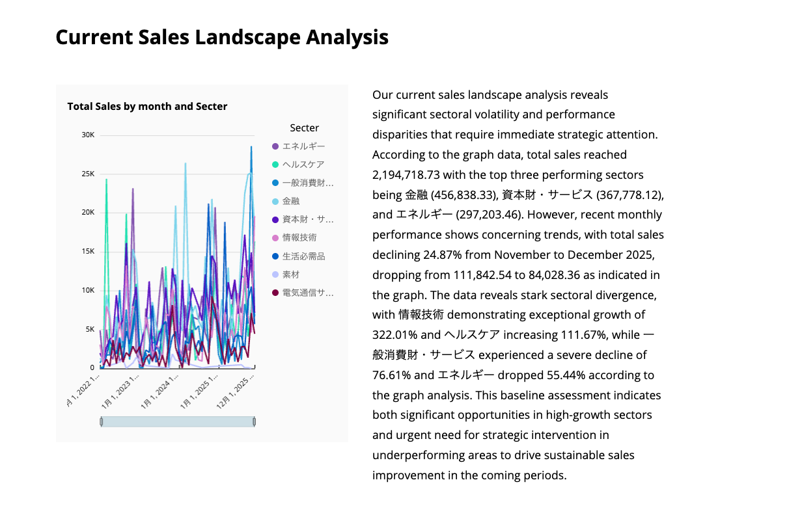Click the heading Current Sales Landscape Analysis
This screenshot has height=532, width=802.
click(x=222, y=37)
